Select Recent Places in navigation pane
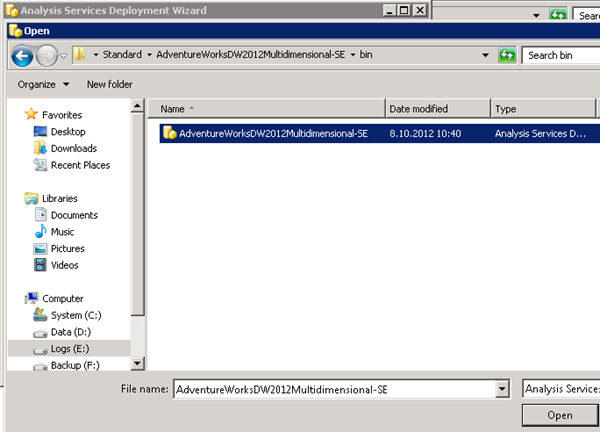Viewport: 600px width, 432px height. coord(80,165)
